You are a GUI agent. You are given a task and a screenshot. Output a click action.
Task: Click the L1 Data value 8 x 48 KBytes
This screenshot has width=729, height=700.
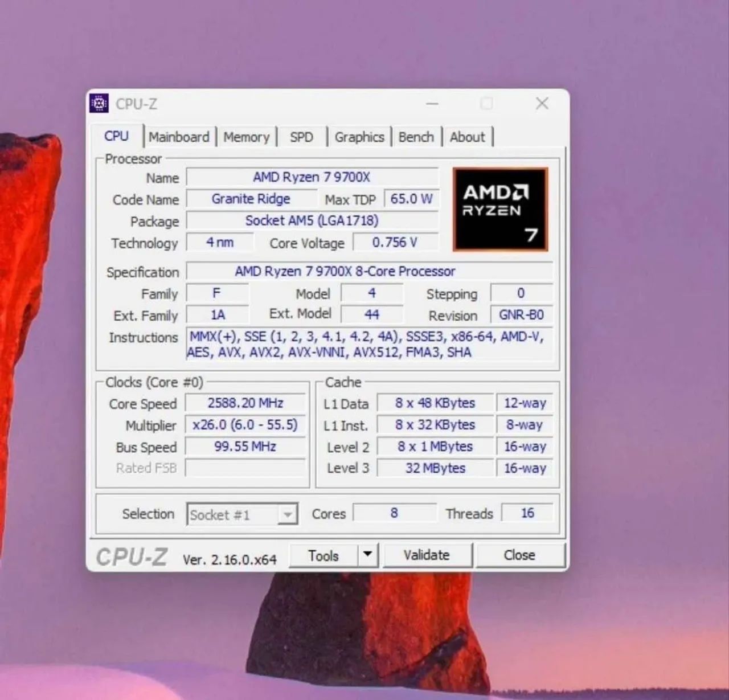pos(435,403)
